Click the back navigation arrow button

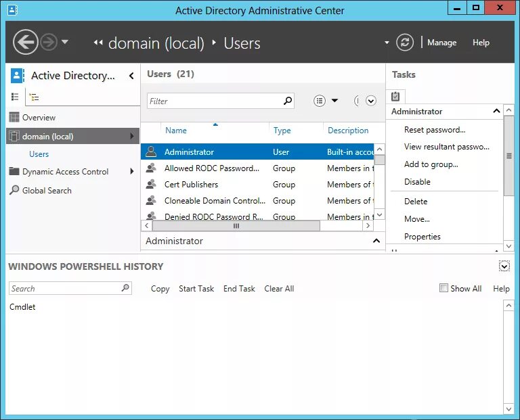(26, 42)
